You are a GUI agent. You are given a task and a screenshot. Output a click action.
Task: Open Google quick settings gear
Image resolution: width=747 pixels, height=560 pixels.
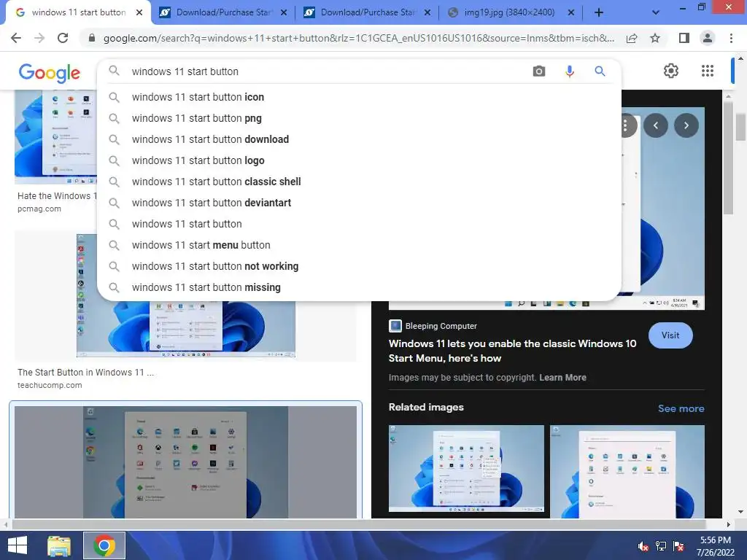671,71
